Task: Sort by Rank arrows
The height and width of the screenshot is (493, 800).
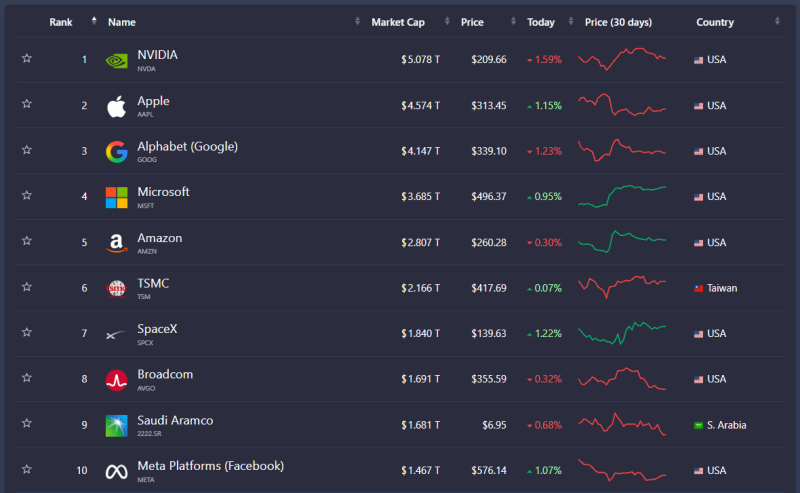Action: (x=94, y=21)
